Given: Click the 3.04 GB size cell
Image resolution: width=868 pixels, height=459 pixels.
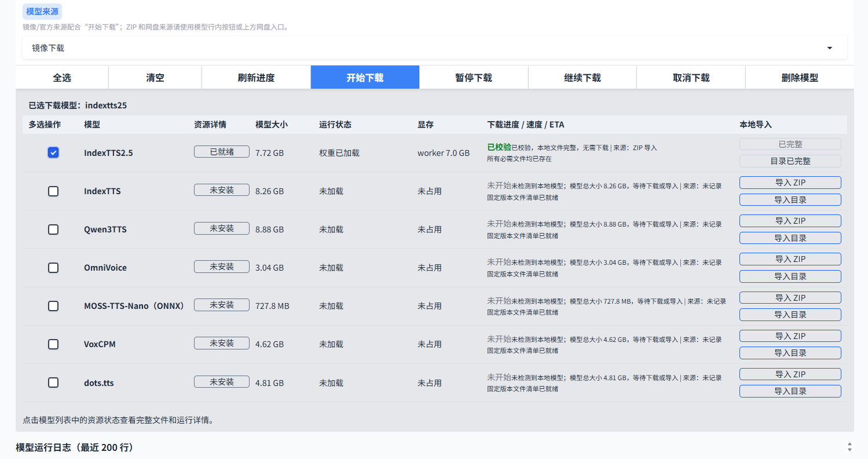Looking at the screenshot, I should click(x=270, y=268).
